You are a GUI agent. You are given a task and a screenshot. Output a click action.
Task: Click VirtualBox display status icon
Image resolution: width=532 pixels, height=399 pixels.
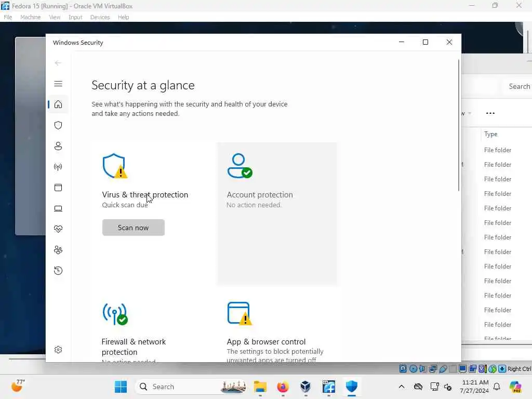click(462, 369)
